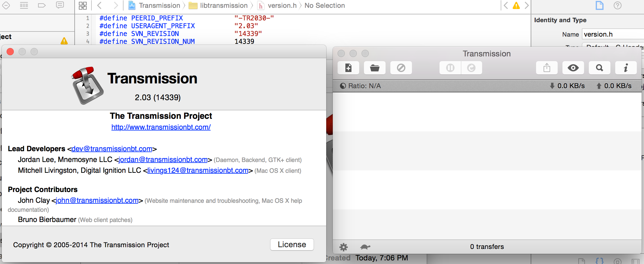Open the gear action menu in Transmission
Image resolution: width=644 pixels, height=264 pixels.
click(344, 247)
